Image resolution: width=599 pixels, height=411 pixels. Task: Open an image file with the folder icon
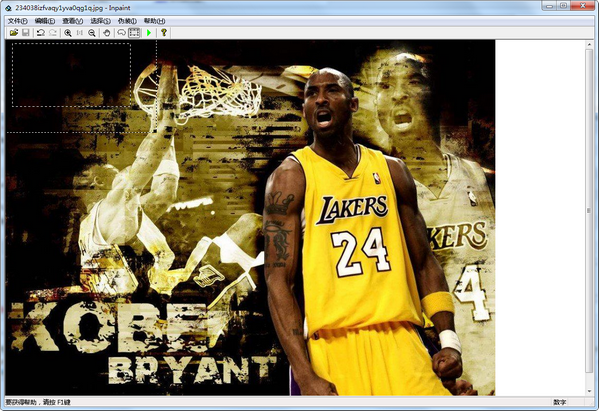click(x=14, y=33)
